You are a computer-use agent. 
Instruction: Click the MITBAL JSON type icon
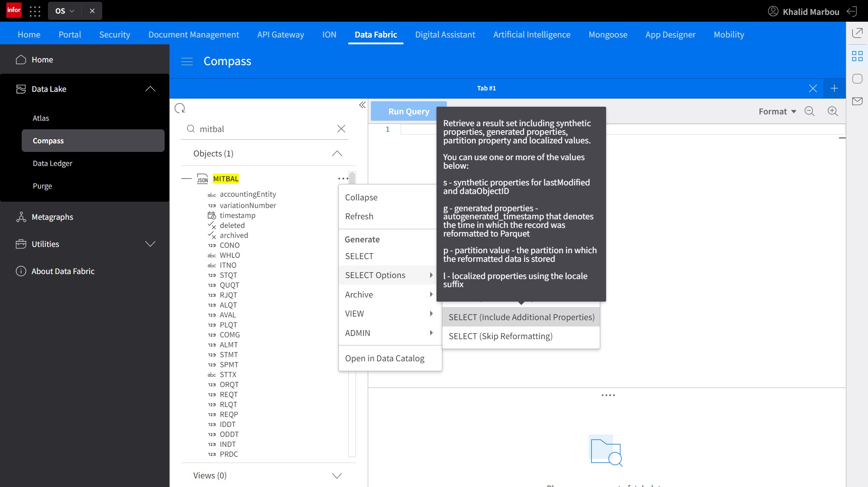pos(203,179)
